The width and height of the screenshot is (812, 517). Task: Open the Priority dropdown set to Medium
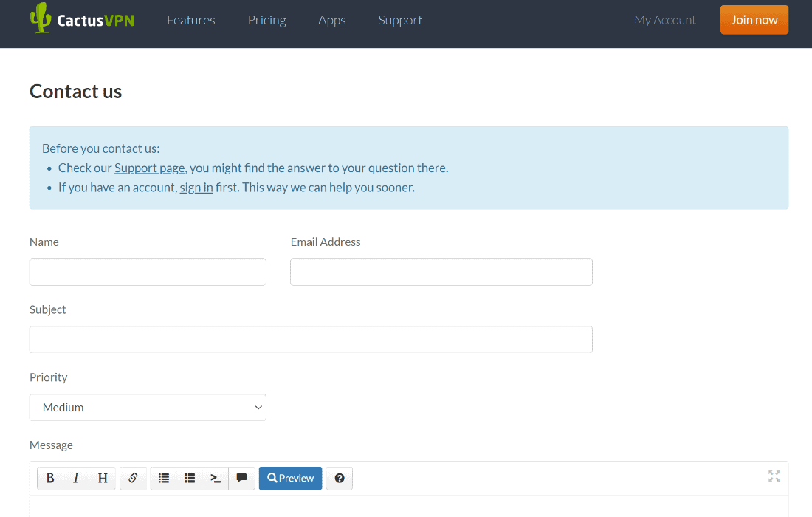[148, 408]
